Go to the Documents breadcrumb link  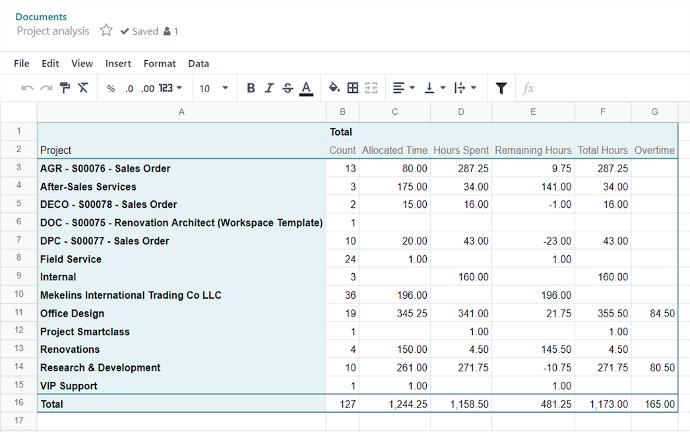pyautogui.click(x=41, y=16)
